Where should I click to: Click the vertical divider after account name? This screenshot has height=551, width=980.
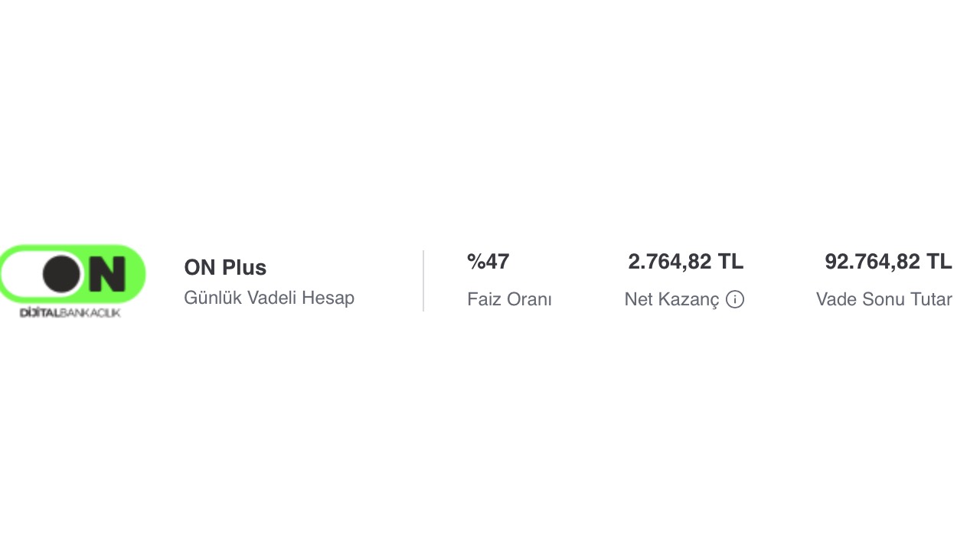(423, 280)
